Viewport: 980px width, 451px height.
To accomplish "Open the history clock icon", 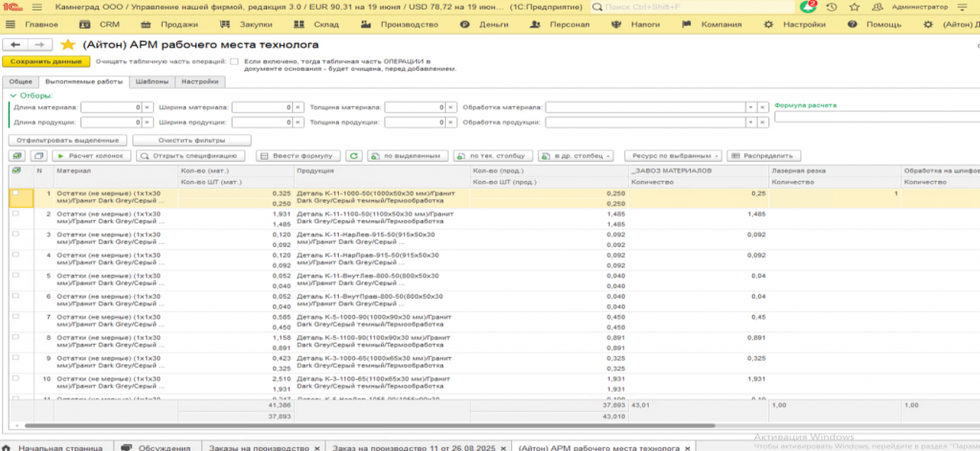I will point(831,7).
